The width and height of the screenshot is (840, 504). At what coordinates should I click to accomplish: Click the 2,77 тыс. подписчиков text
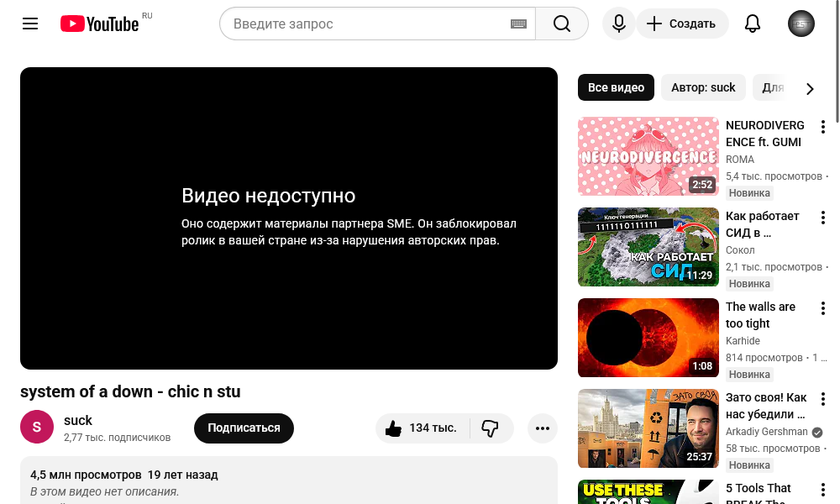click(x=117, y=438)
